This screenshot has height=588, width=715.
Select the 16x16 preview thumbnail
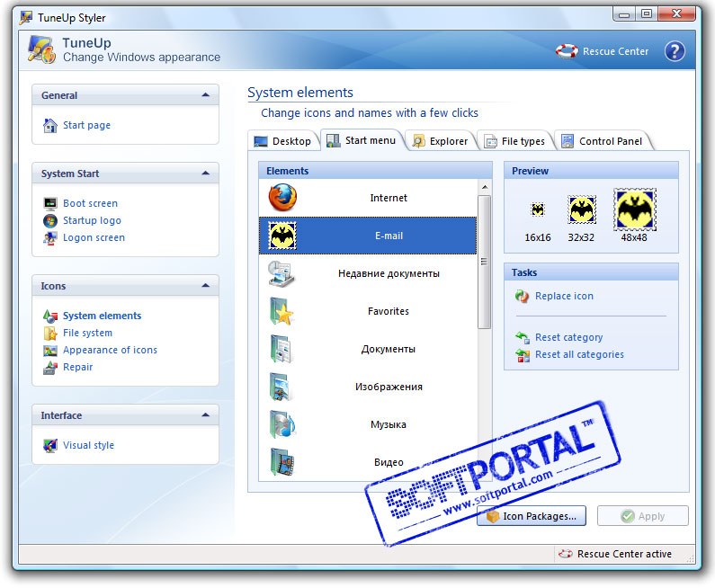(x=538, y=209)
